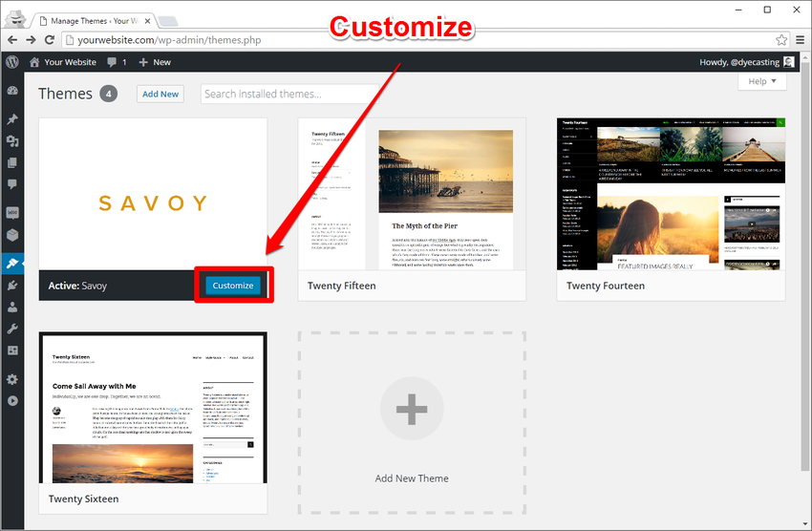Close the Manage Themes browser tab

[x=147, y=21]
